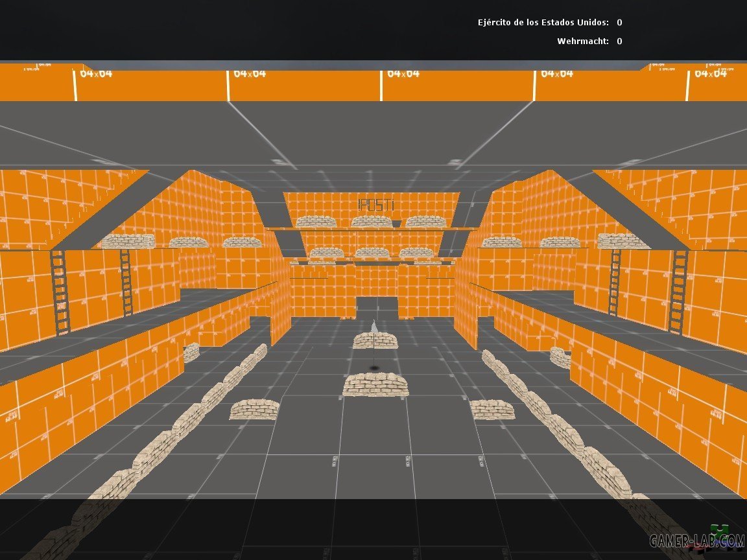Target the farther center sandbag pile

pos(375,340)
